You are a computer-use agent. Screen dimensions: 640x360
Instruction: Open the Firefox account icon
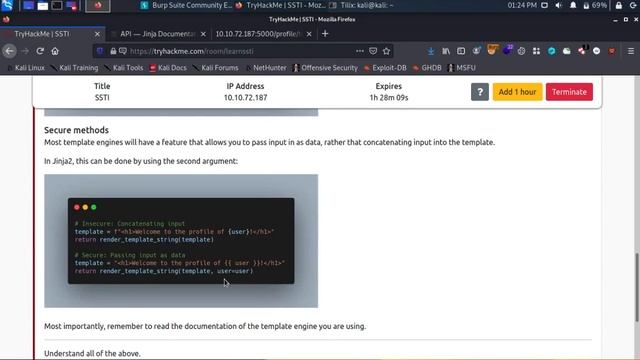point(476,51)
